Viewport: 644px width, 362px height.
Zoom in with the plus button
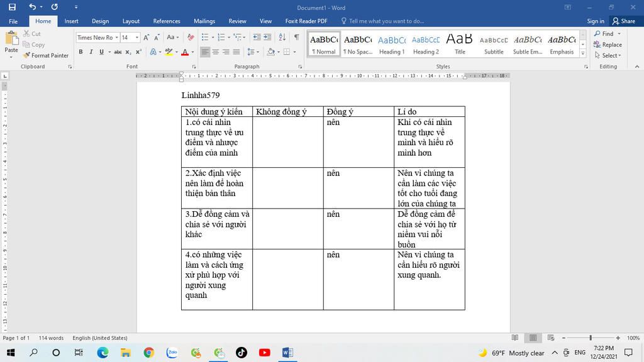(618, 337)
